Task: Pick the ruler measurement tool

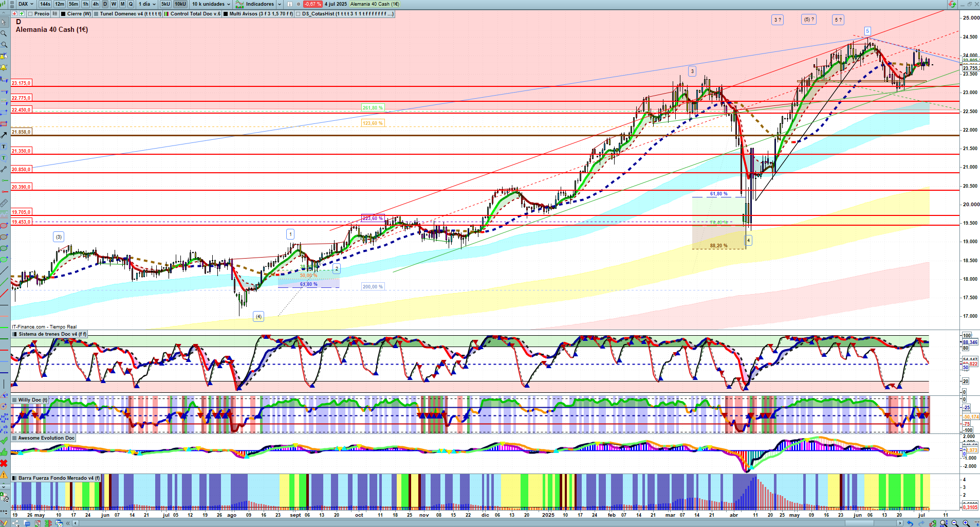Action: coord(4,203)
